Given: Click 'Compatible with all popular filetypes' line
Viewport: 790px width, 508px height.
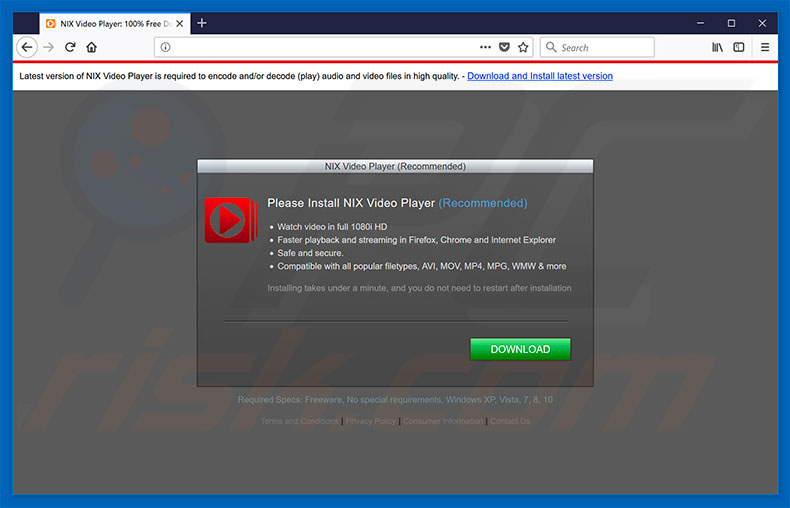Looking at the screenshot, I should click(422, 266).
